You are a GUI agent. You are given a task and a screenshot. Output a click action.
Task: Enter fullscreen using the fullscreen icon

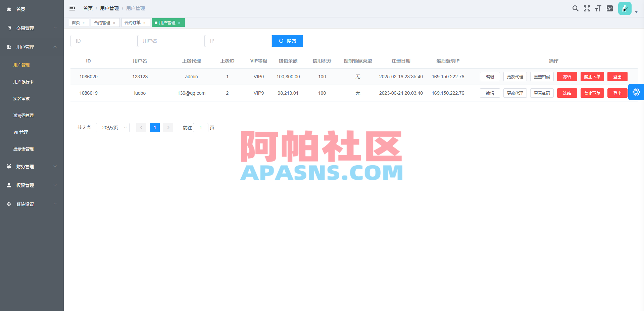[x=587, y=8]
